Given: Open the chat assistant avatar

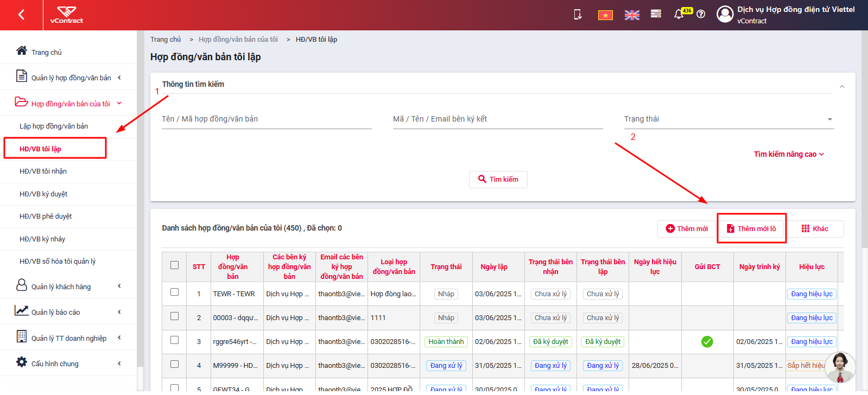Looking at the screenshot, I should tap(840, 367).
